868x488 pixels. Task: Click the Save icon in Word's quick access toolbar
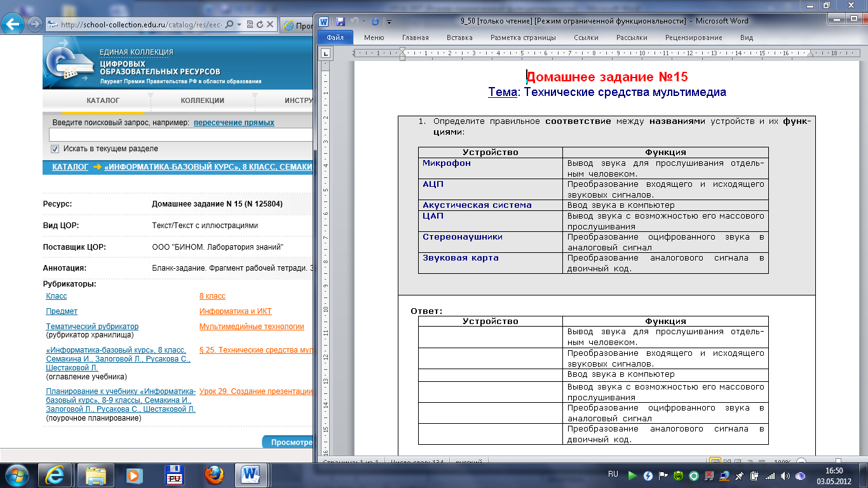341,21
